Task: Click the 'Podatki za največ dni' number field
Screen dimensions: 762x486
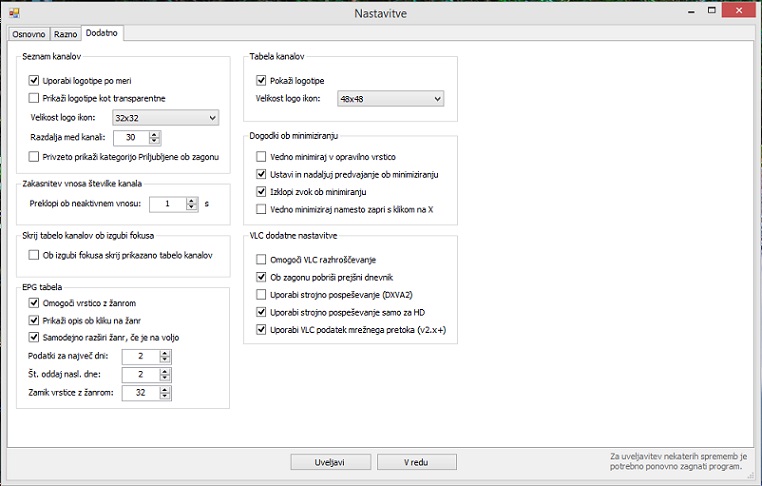Action: (139, 356)
